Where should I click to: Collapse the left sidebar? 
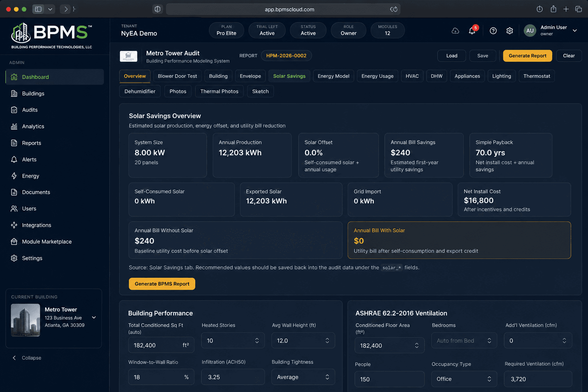pos(27,358)
